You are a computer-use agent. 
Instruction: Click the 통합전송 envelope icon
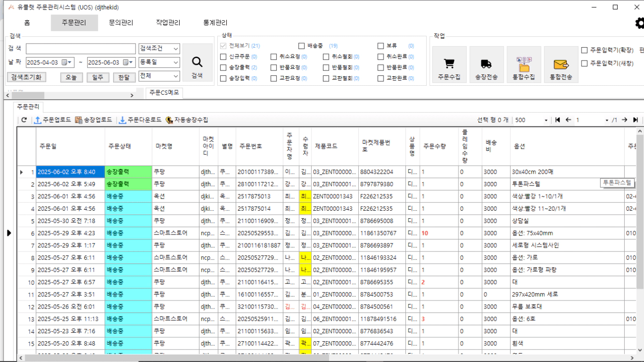[561, 64]
